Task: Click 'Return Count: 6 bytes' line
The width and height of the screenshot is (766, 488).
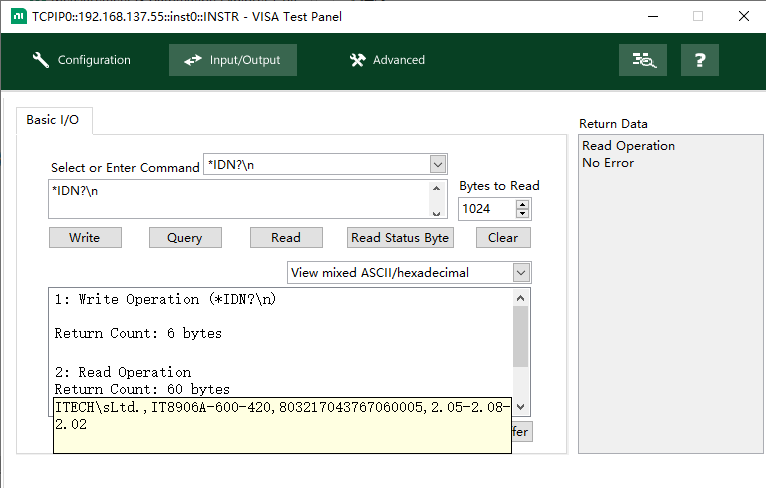Action: point(138,334)
